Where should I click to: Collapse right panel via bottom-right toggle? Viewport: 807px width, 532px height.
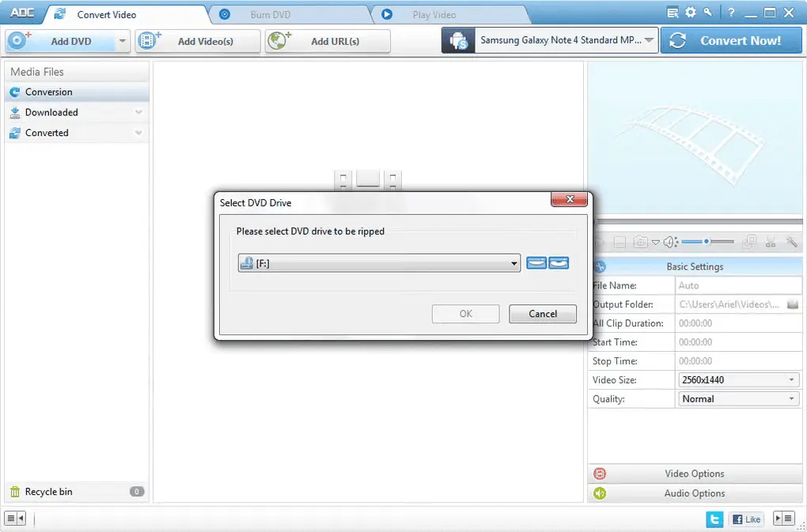click(x=784, y=518)
